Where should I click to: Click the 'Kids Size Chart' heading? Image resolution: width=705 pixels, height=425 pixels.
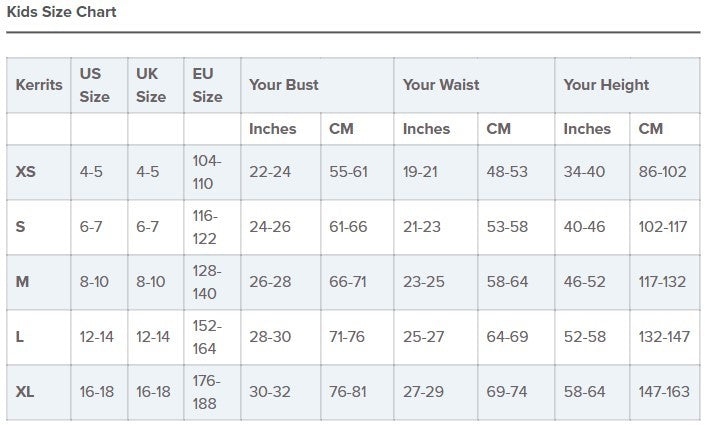tap(61, 13)
